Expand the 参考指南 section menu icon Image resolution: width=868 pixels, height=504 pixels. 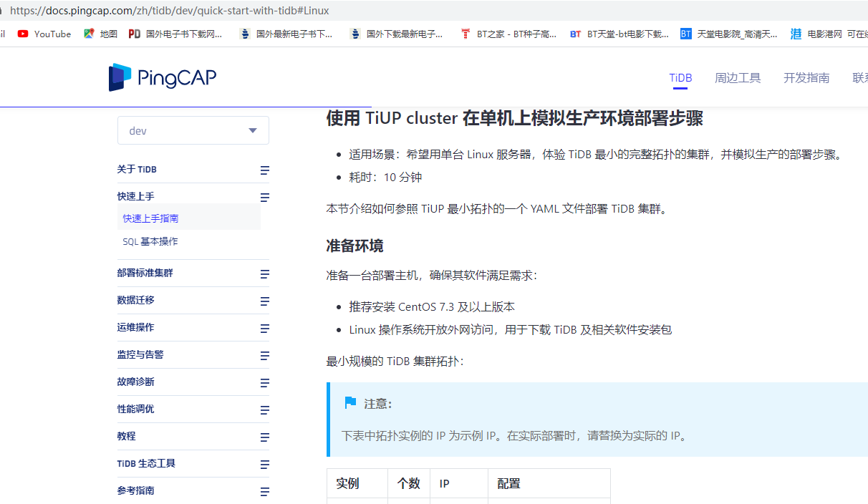265,492
